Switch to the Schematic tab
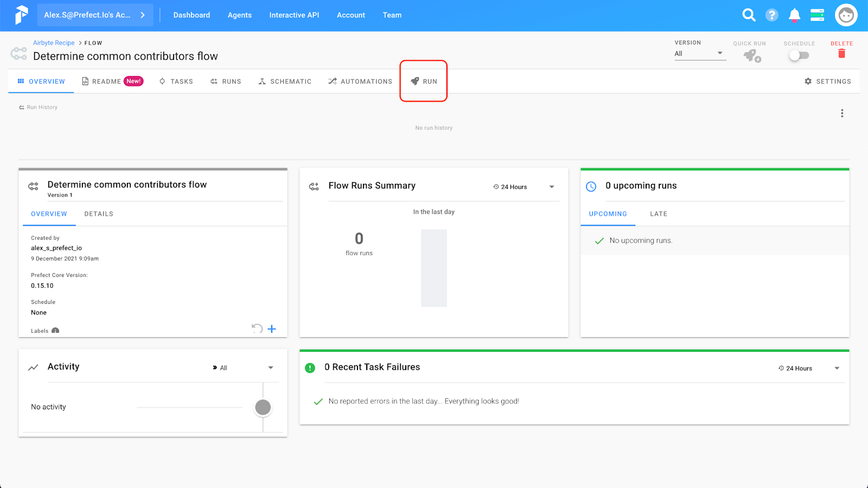This screenshot has height=488, width=868. click(x=285, y=81)
